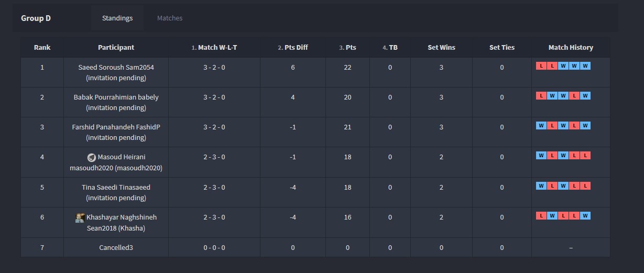Click last loss badge in Masoud Heirani's history
This screenshot has width=644, height=273.
[x=585, y=156]
